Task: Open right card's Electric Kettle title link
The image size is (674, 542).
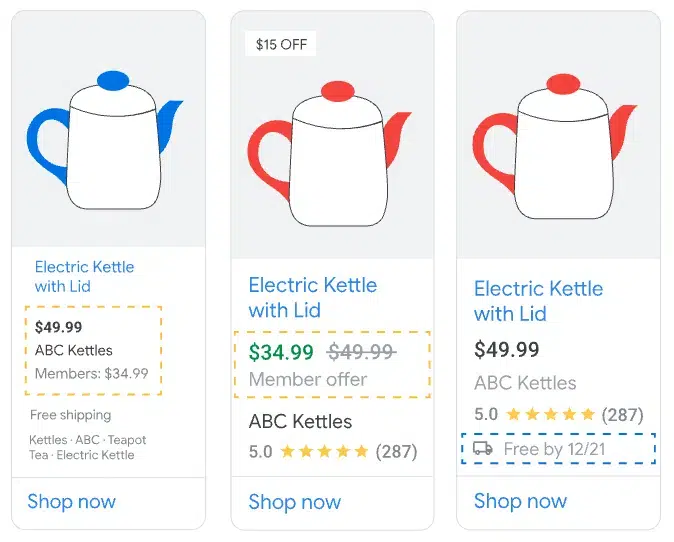Action: pyautogui.click(x=538, y=301)
